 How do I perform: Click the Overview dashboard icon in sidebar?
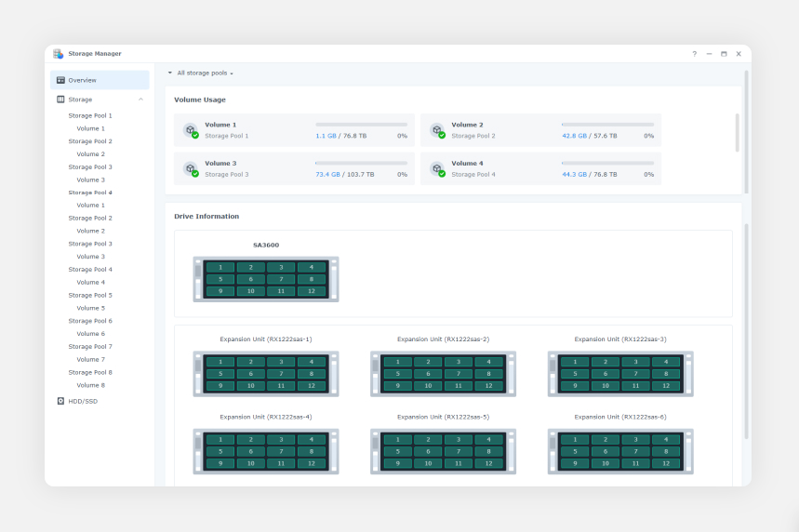60,80
